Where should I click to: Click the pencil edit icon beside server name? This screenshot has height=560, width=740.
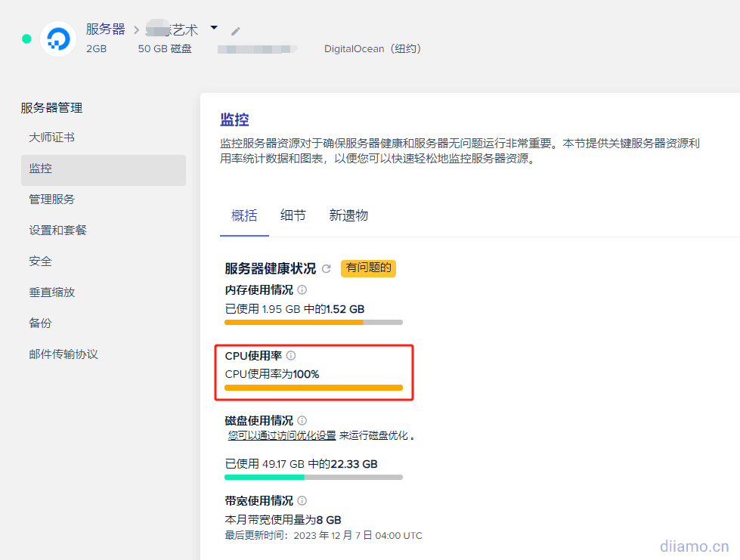click(x=236, y=31)
